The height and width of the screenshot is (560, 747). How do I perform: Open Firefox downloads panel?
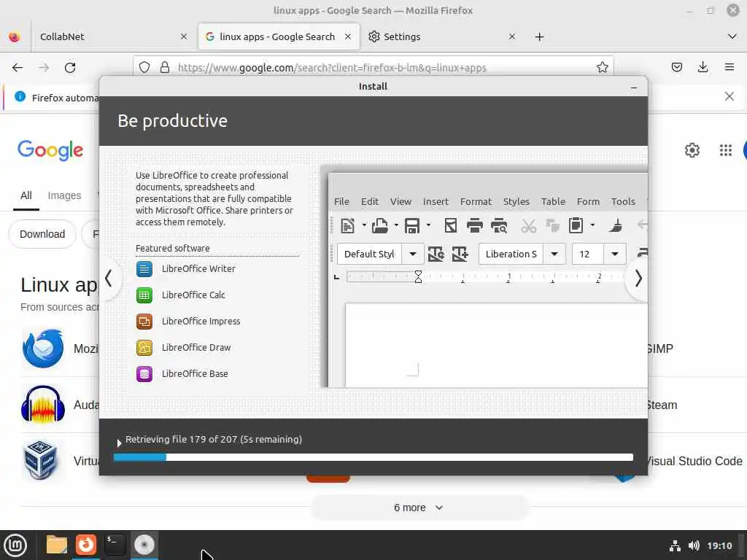703,67
